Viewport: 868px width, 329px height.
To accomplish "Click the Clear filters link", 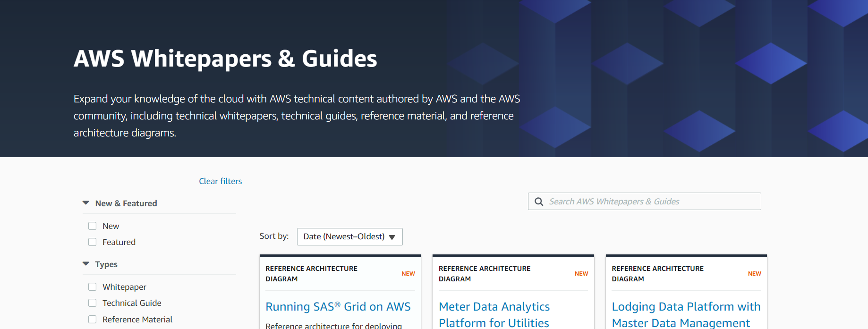I will (221, 181).
